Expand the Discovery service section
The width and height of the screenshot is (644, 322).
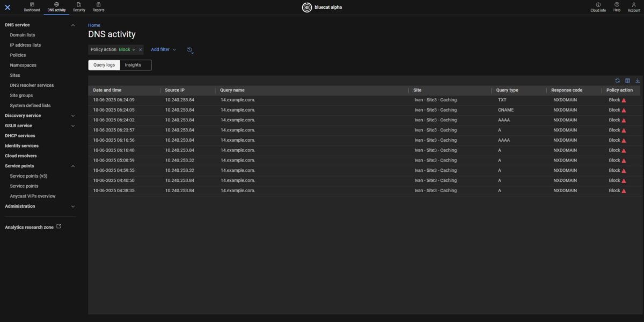(x=72, y=115)
